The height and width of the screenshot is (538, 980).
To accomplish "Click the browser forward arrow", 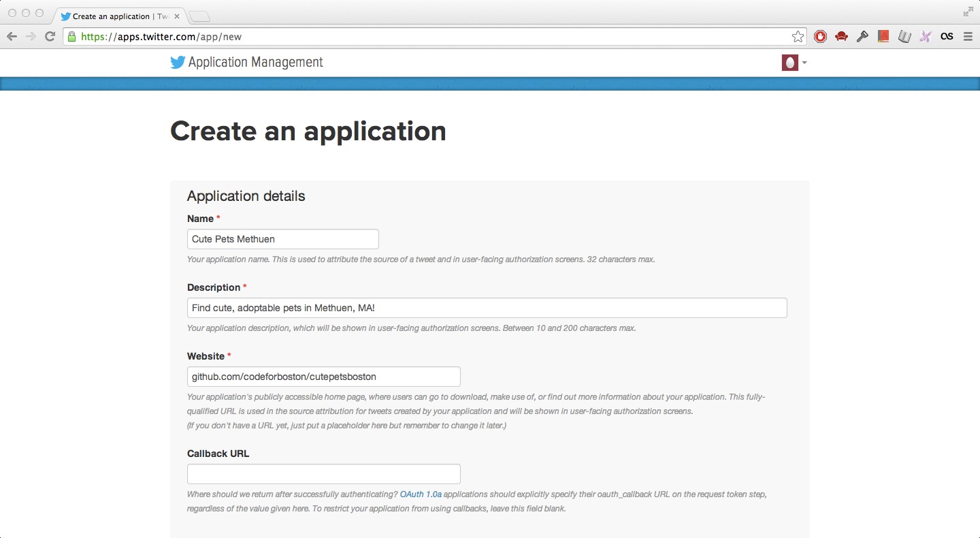I will pos(31,37).
